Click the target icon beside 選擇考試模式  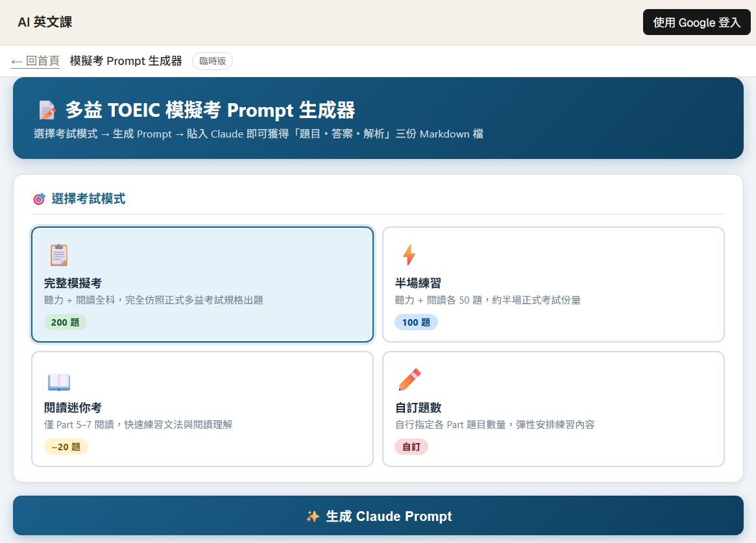pyautogui.click(x=39, y=199)
